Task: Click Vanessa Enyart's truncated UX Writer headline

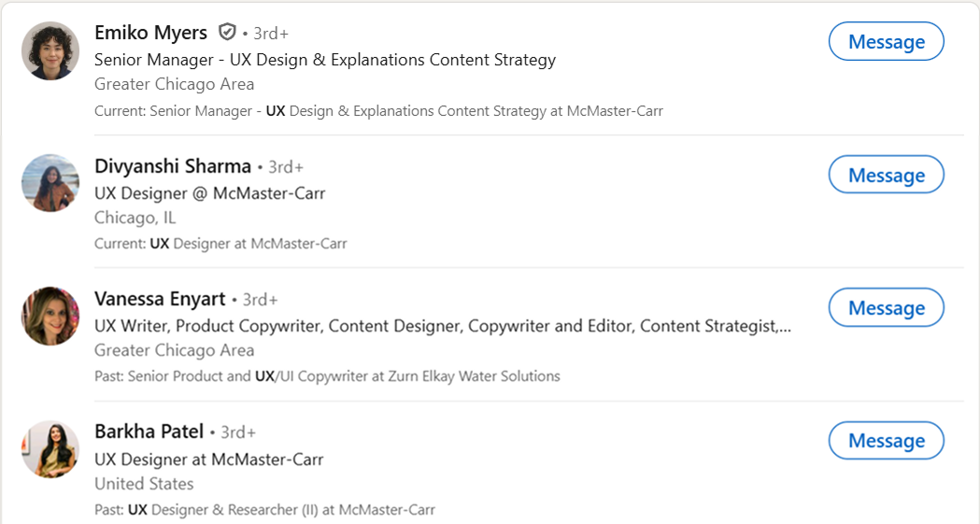Action: pyautogui.click(x=443, y=326)
